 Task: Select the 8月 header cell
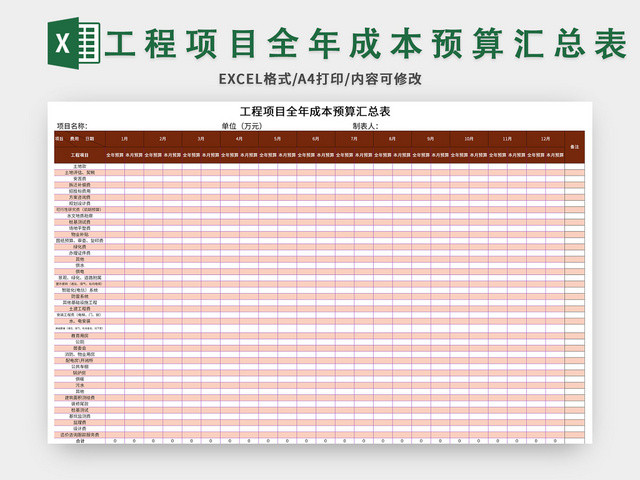click(392, 139)
